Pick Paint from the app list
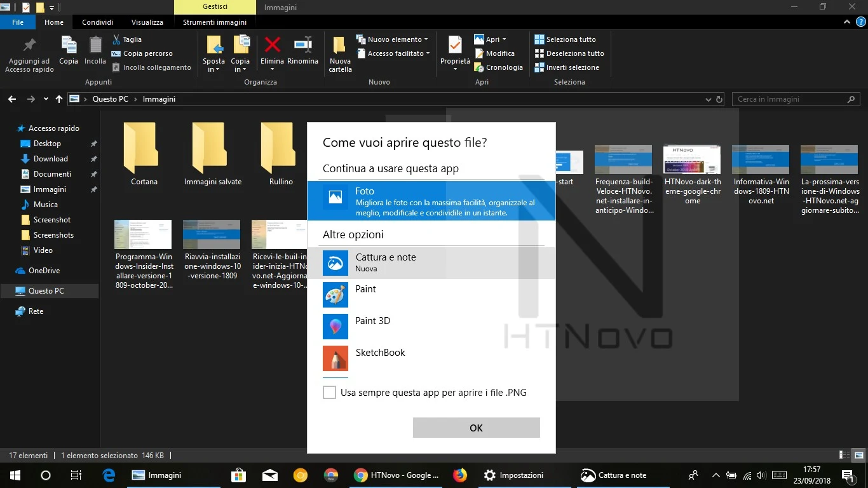868x488 pixels. (x=431, y=294)
